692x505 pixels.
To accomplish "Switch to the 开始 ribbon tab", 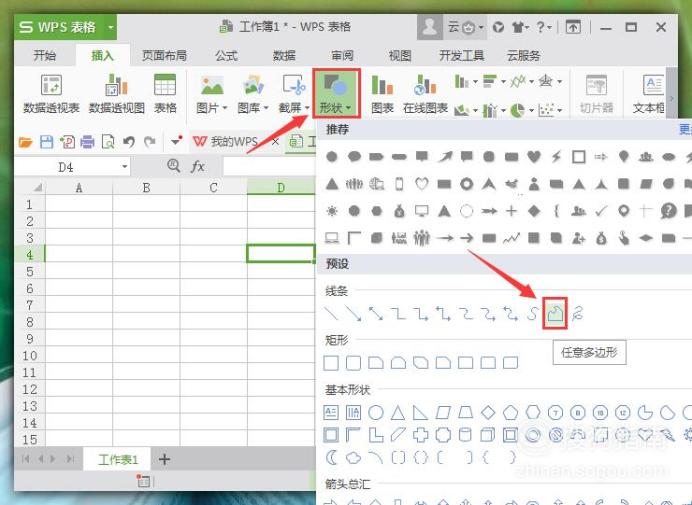I will [x=45, y=56].
